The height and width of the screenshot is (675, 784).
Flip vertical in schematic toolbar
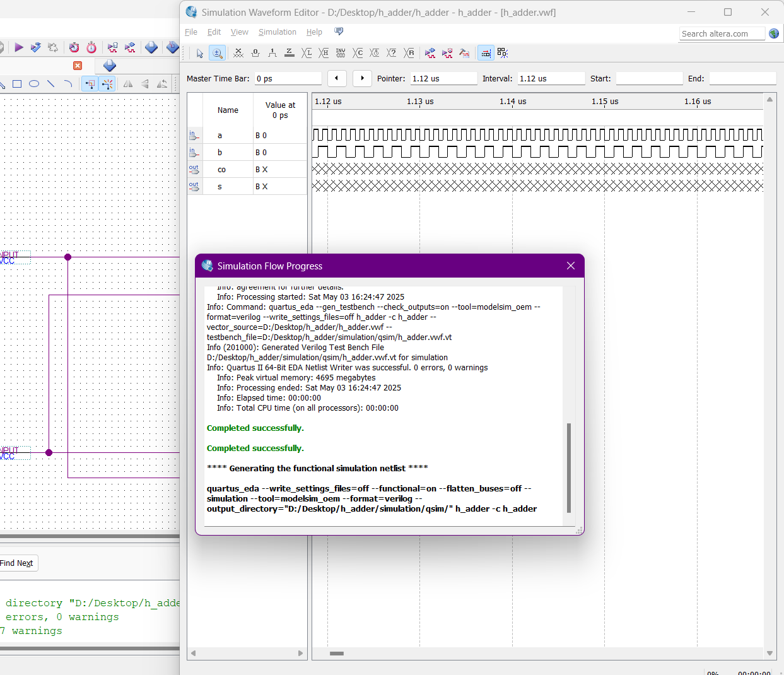click(145, 84)
